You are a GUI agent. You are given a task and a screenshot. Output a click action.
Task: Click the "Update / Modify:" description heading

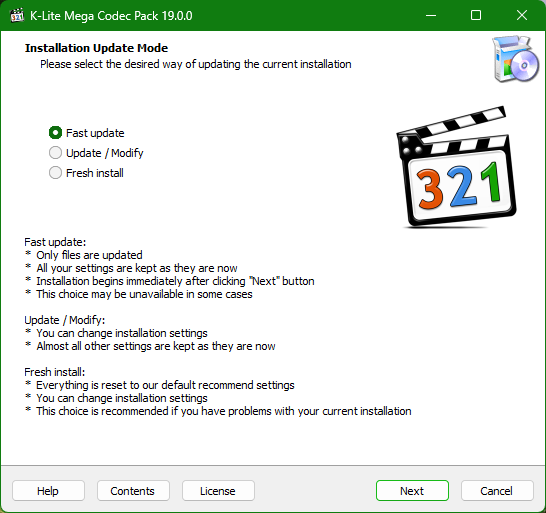coord(64,320)
